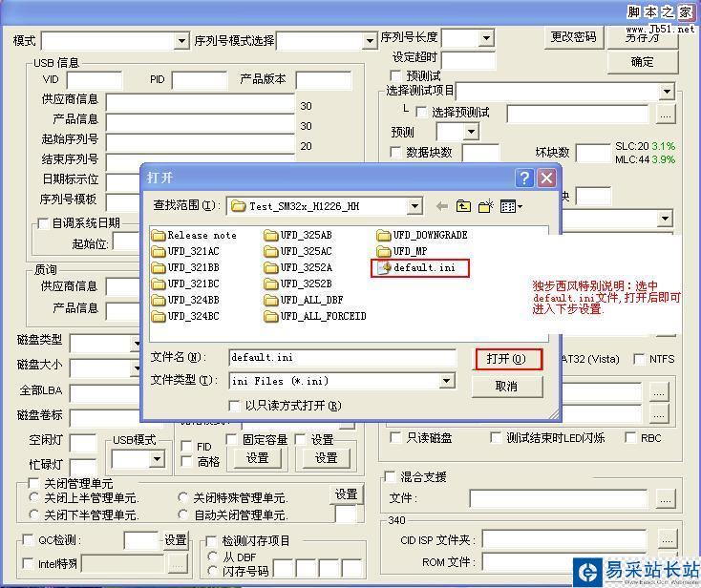Viewport: 701px width, 588px height.
Task: Open the UFD_321BB folder
Action: (x=185, y=267)
